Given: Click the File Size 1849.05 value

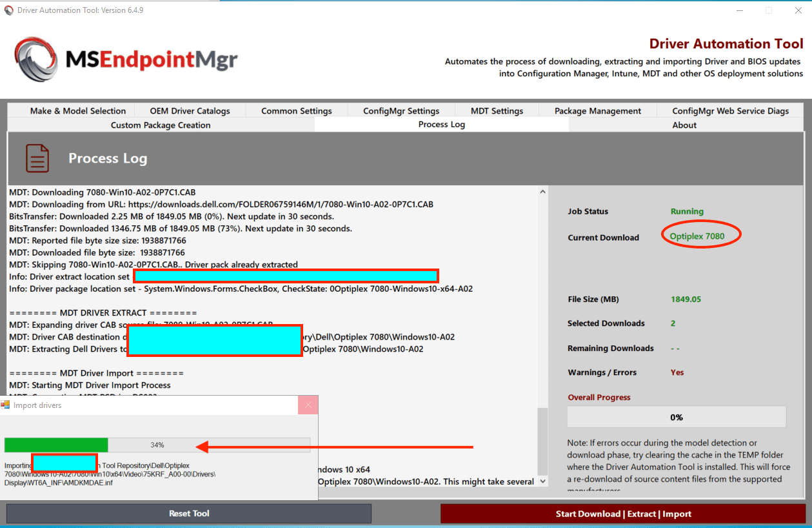Looking at the screenshot, I should (x=686, y=300).
